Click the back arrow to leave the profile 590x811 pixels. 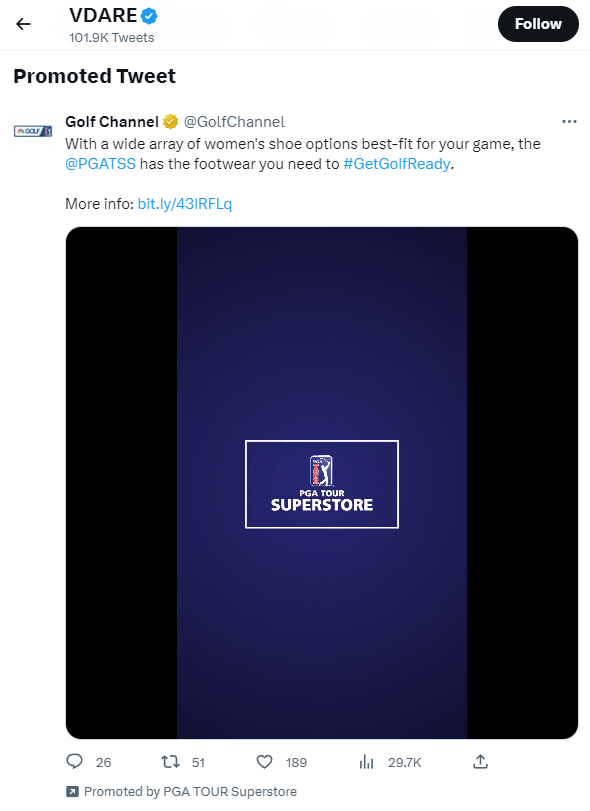tap(22, 23)
